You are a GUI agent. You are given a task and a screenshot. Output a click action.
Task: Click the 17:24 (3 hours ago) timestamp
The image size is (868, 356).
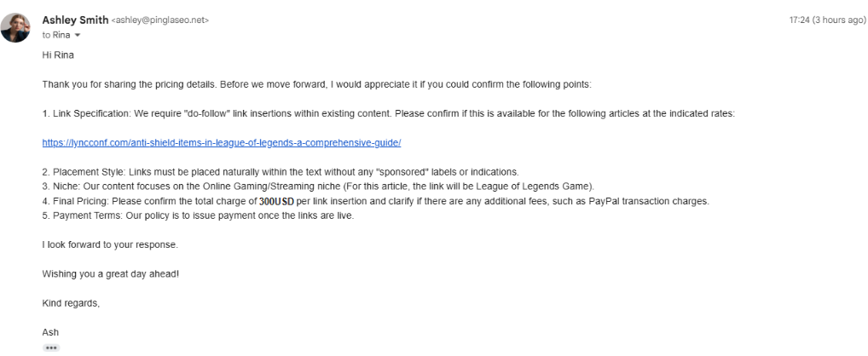(827, 20)
